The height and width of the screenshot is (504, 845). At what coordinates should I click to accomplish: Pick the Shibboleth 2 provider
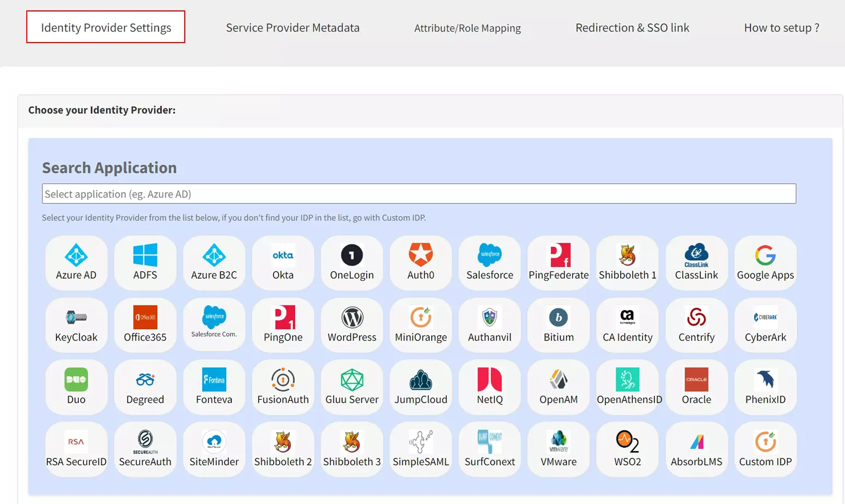tap(283, 449)
